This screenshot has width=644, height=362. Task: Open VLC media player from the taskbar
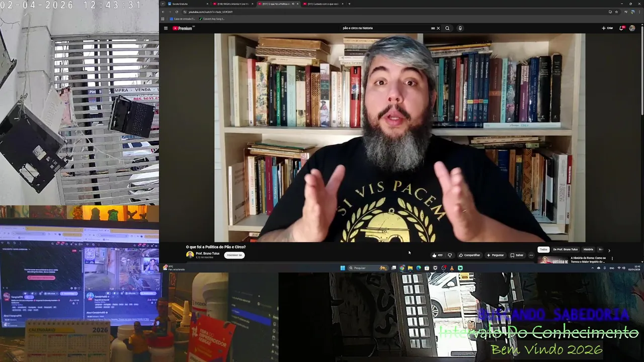[x=452, y=268]
